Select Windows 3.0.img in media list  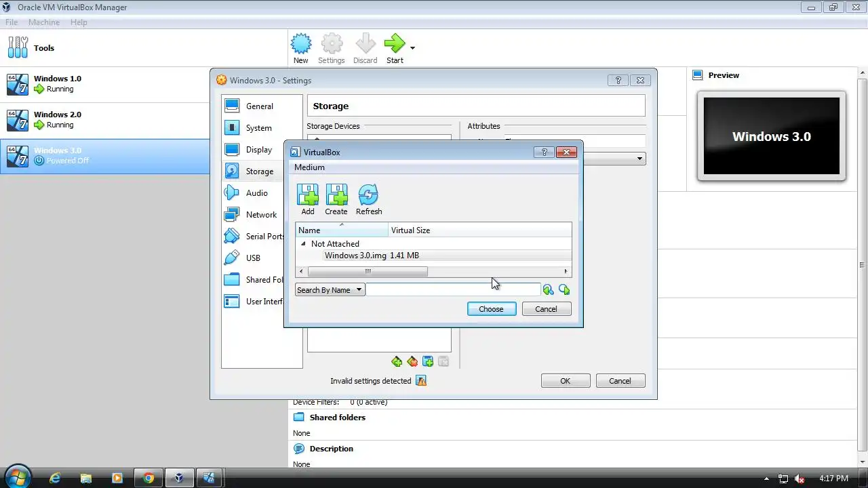click(355, 256)
